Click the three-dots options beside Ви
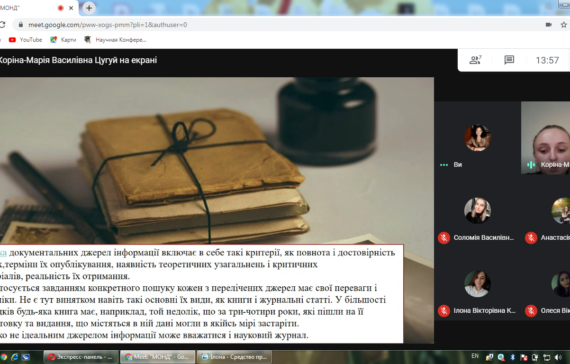This screenshot has width=570, height=364. click(x=443, y=165)
